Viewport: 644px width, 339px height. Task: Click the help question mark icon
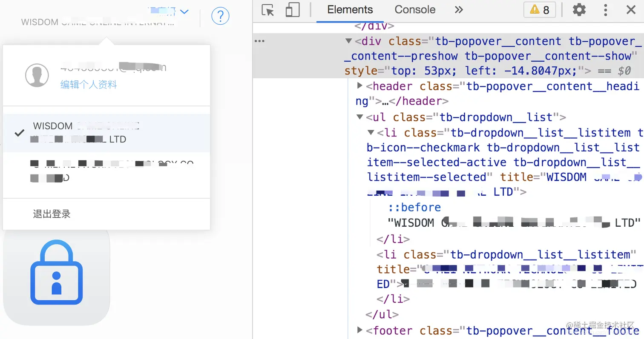(220, 16)
